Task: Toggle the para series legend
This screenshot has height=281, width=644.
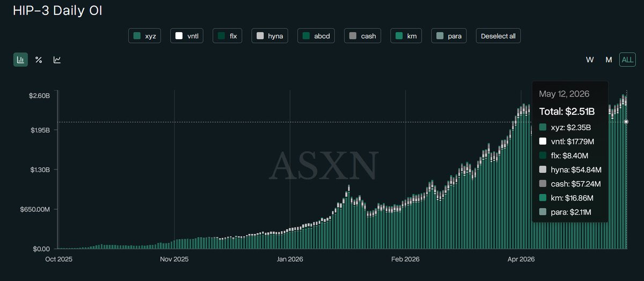Action: pos(449,36)
